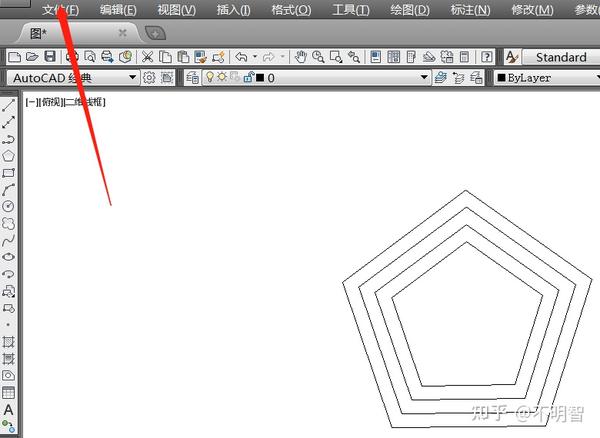600x438 pixels.
Task: Save the drawing with floppy icon
Action: [50, 57]
